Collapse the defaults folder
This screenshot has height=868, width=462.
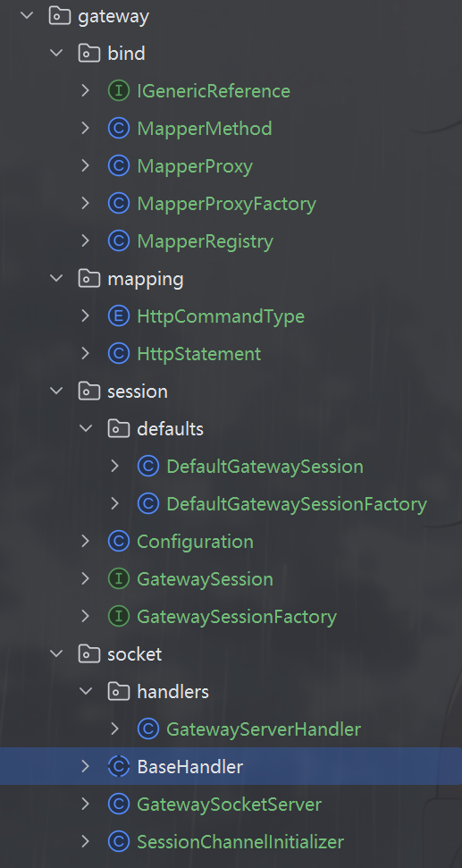pos(86,428)
